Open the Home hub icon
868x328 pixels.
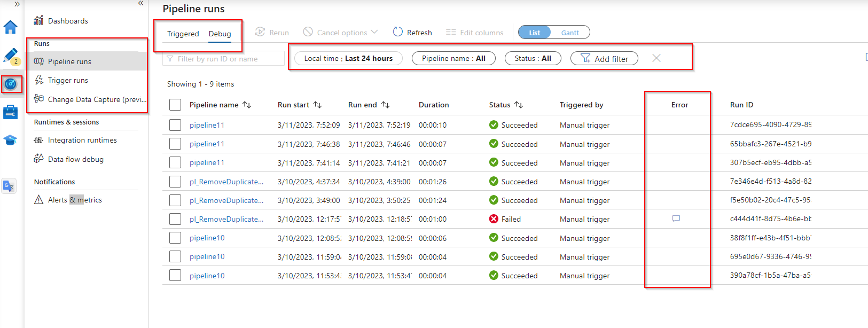[11, 27]
